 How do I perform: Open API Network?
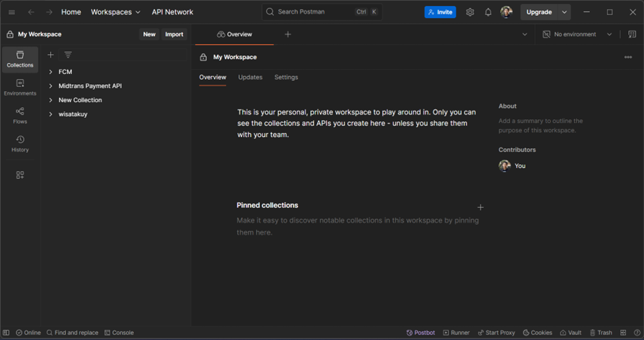click(x=173, y=12)
